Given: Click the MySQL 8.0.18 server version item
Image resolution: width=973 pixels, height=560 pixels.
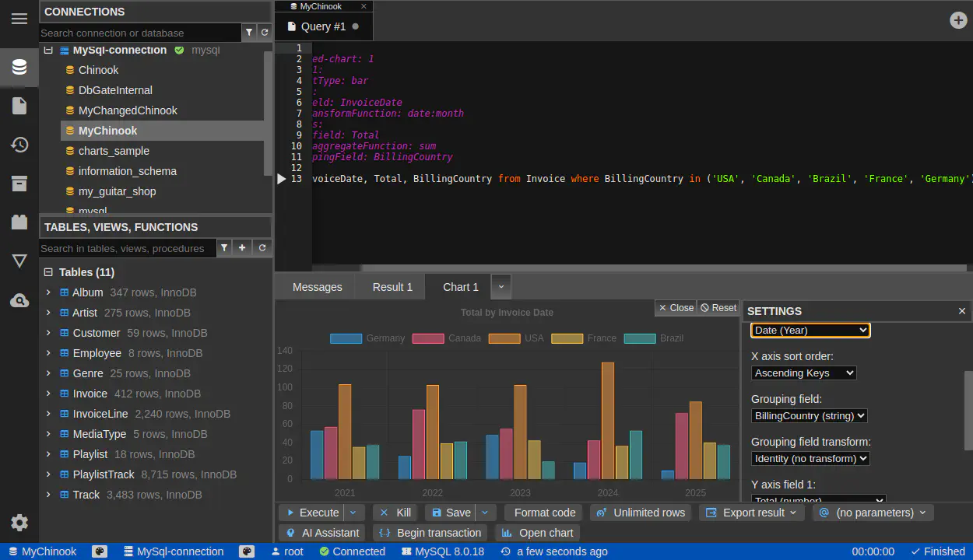Looking at the screenshot, I should click(443, 551).
